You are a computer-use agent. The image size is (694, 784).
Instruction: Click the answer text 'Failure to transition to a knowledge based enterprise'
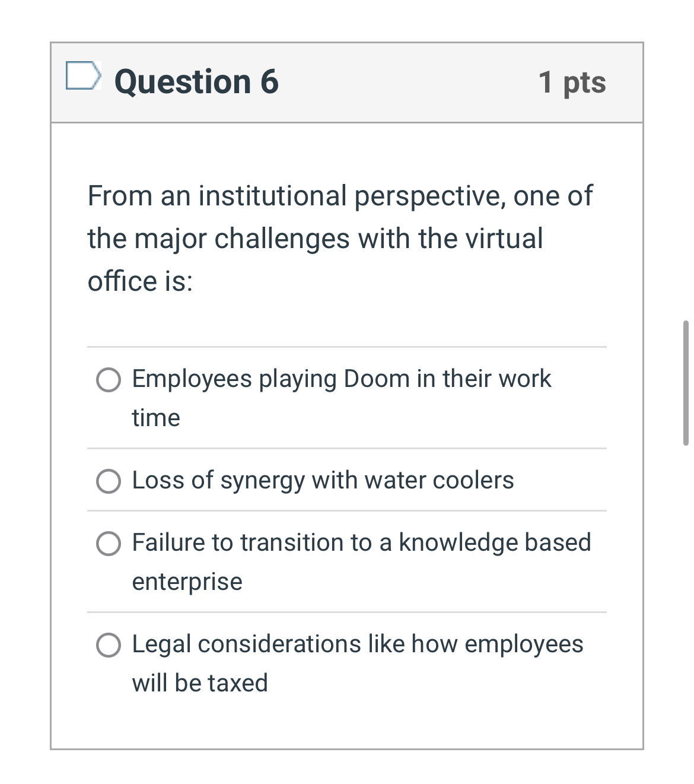tap(361, 542)
